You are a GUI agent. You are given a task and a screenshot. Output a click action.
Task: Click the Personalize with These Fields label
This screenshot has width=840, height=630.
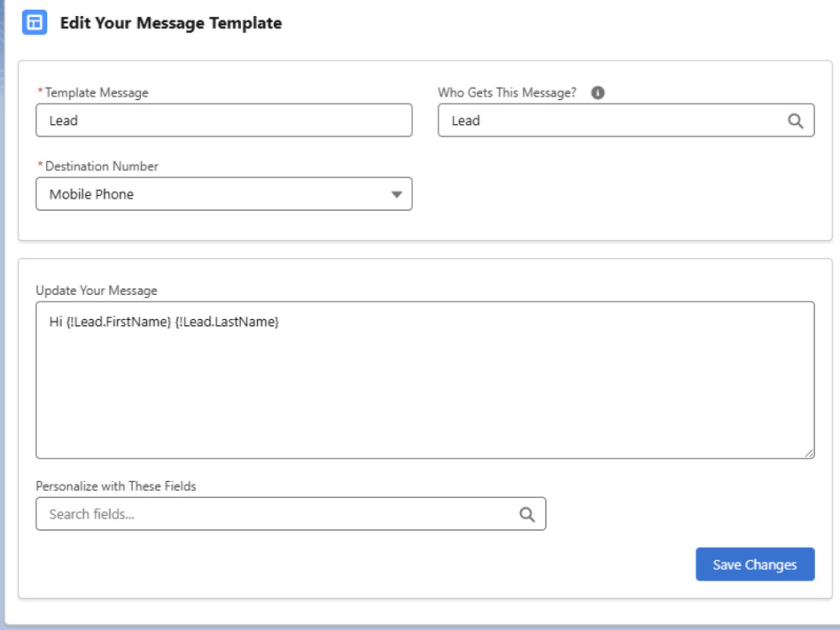tap(116, 486)
